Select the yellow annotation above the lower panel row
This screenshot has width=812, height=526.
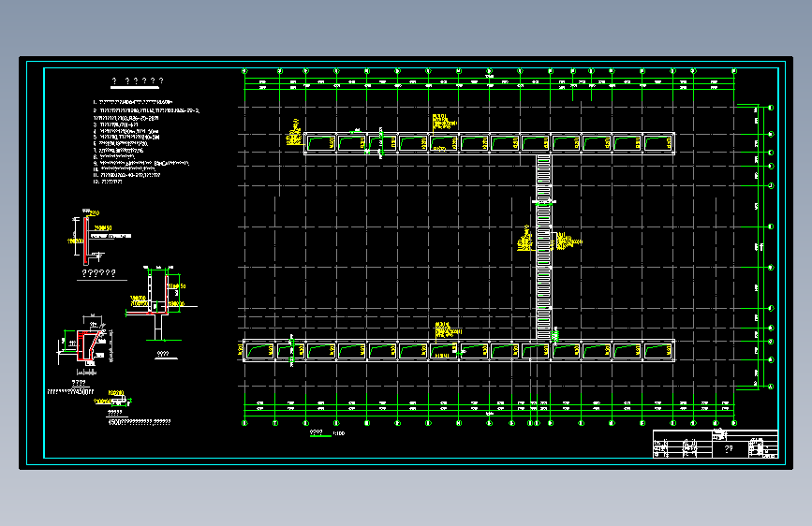(448, 329)
